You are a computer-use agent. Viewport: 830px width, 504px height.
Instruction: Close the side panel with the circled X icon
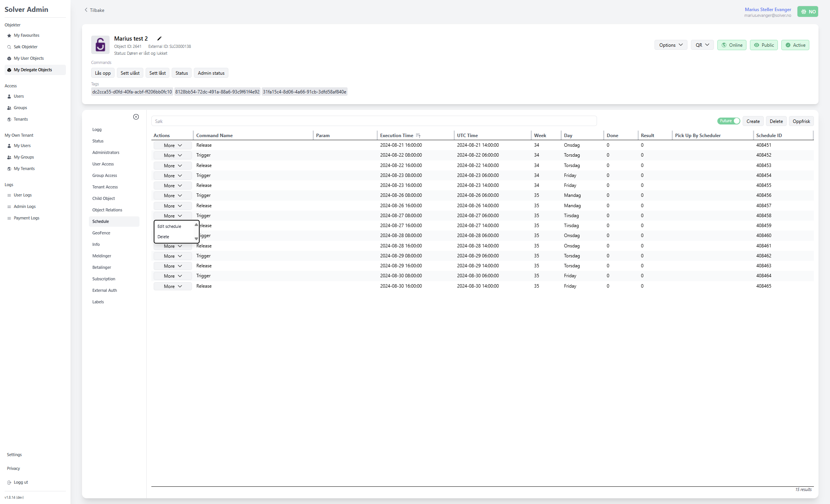pos(136,117)
